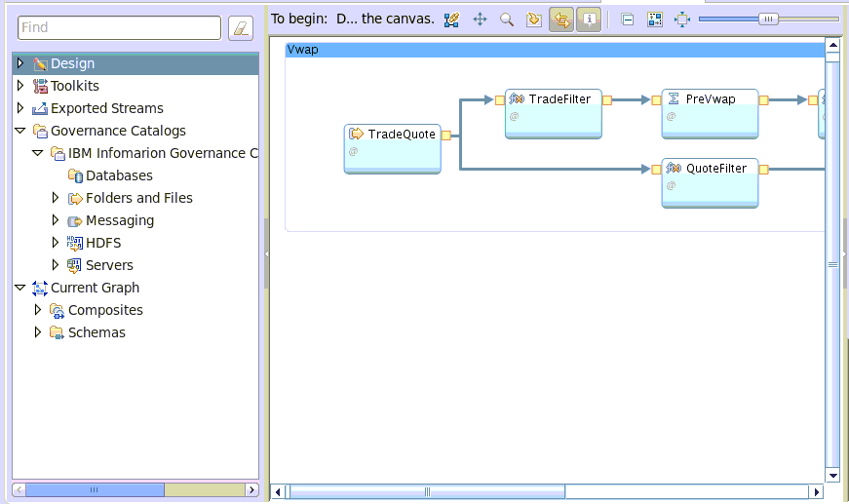Click the Layout graph icon in canvas toolbar
Image resolution: width=849 pixels, height=504 pixels.
pyautogui.click(x=451, y=19)
